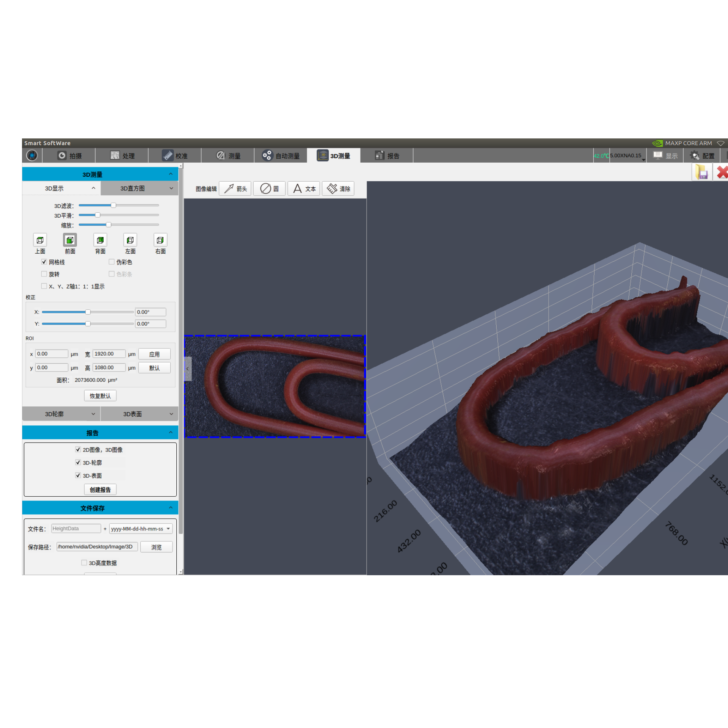Click the 创建报告 create report button
Viewport: 728px width, 728px height.
(x=100, y=490)
